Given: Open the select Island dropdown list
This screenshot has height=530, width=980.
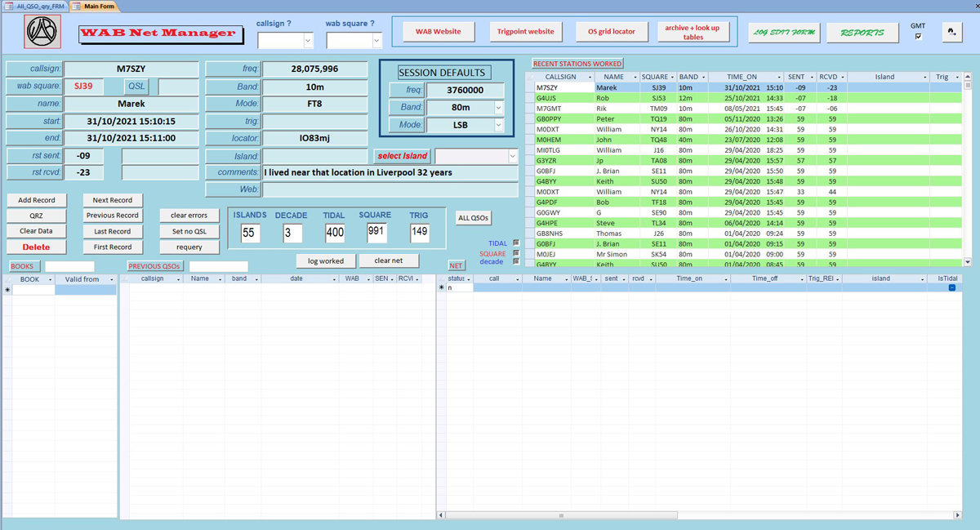Looking at the screenshot, I should coord(512,156).
